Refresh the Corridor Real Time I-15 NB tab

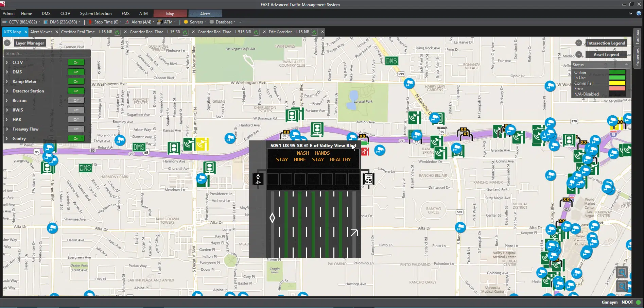[117, 32]
